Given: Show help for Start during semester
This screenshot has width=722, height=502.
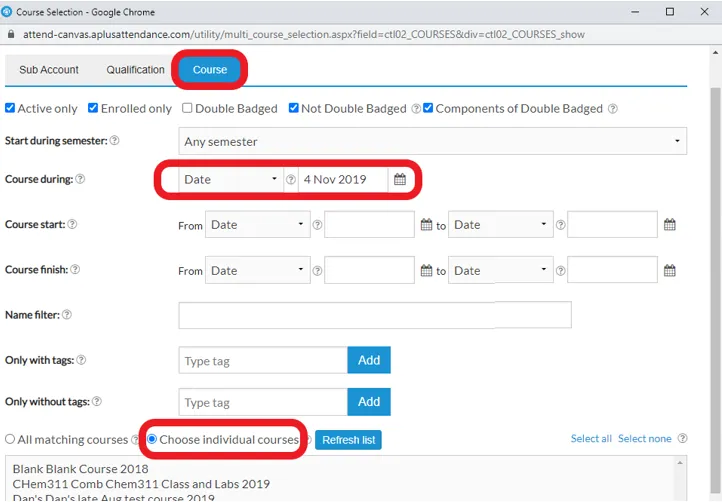Looking at the screenshot, I should [115, 140].
